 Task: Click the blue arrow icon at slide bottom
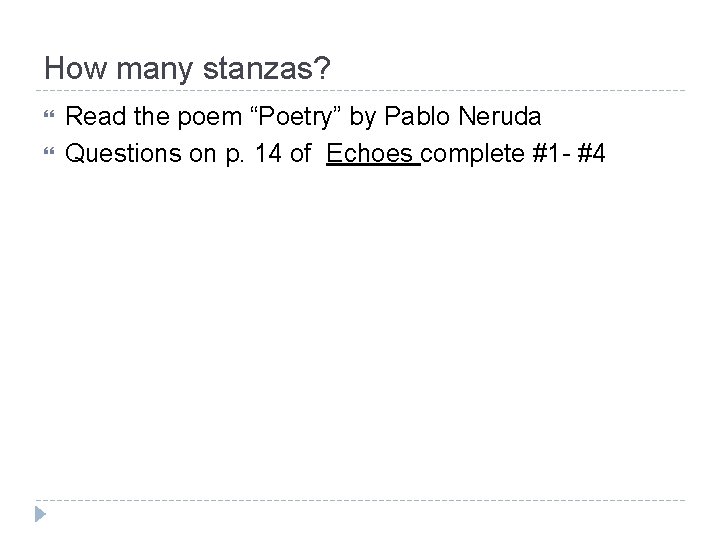click(39, 515)
